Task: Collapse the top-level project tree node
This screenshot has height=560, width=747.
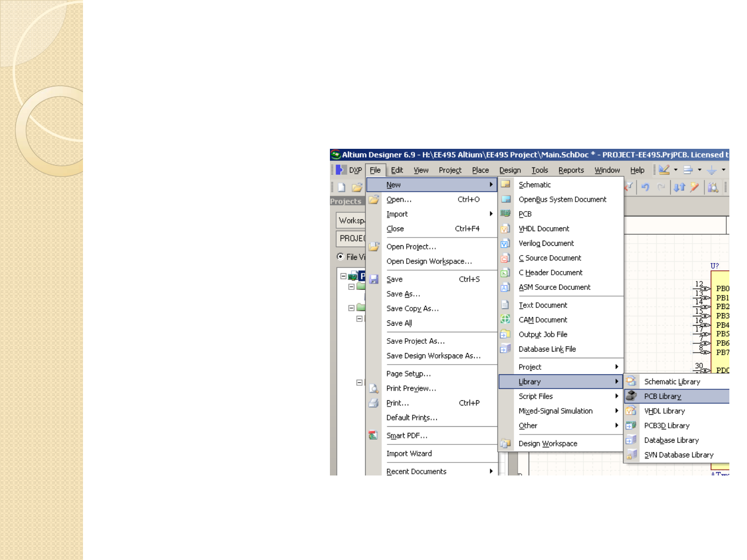Action: (343, 276)
